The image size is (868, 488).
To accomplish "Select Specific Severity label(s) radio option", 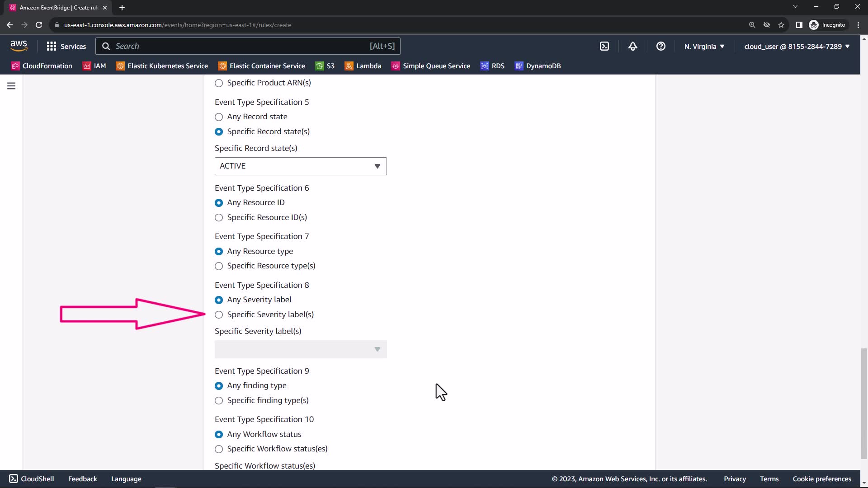I will point(219,315).
